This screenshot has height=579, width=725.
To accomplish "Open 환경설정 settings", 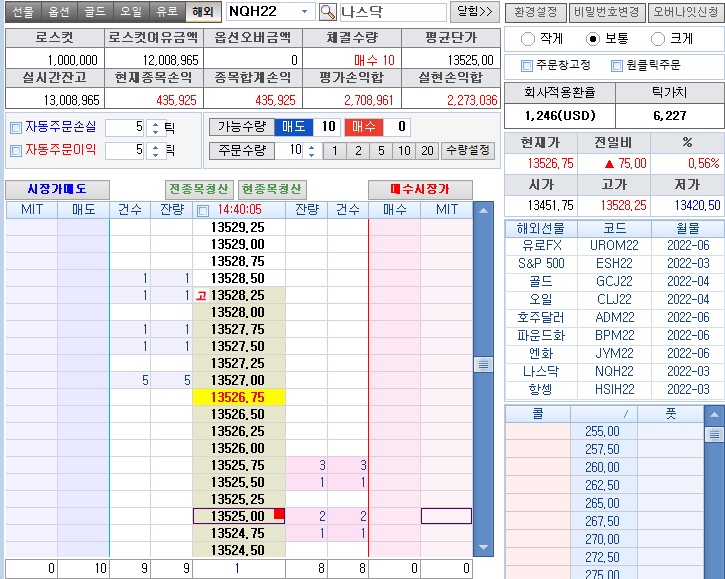I will [x=534, y=12].
